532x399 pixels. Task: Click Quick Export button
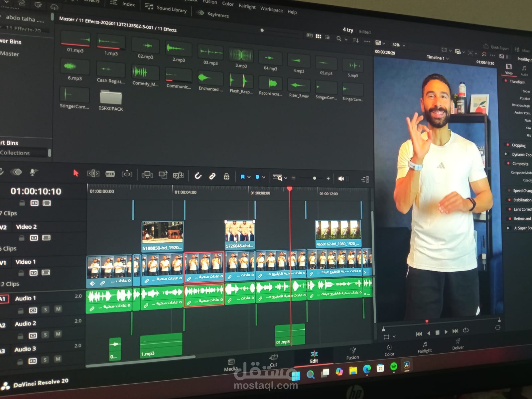[x=496, y=47]
